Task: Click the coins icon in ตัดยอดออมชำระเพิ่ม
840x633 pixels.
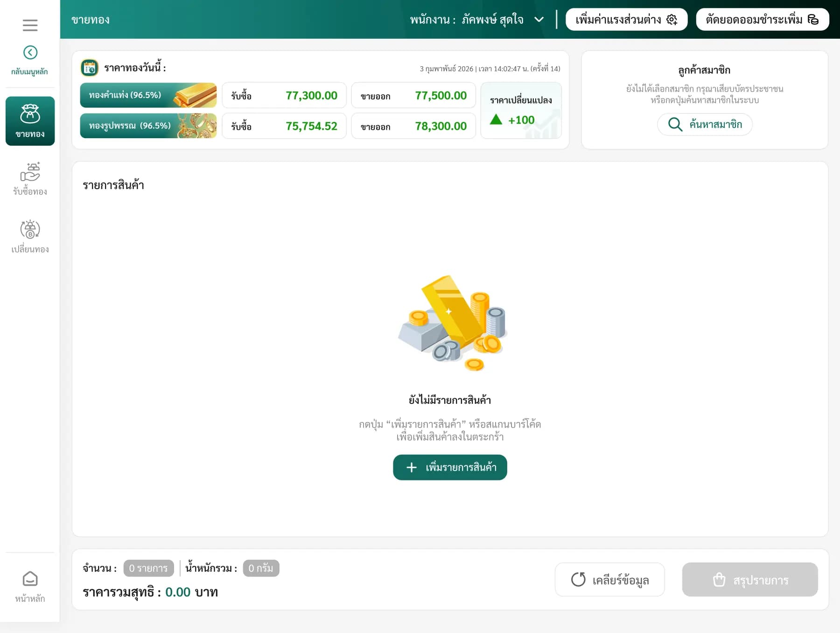Action: [x=813, y=20]
